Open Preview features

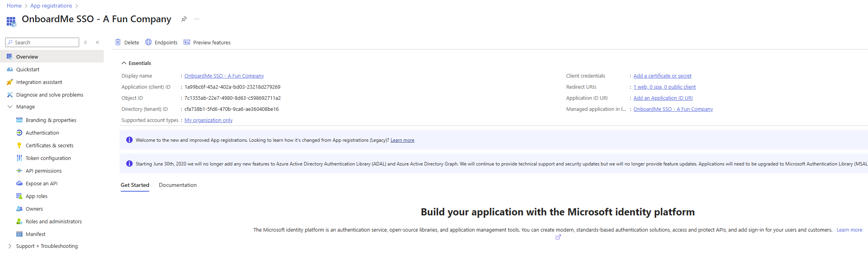tap(207, 42)
